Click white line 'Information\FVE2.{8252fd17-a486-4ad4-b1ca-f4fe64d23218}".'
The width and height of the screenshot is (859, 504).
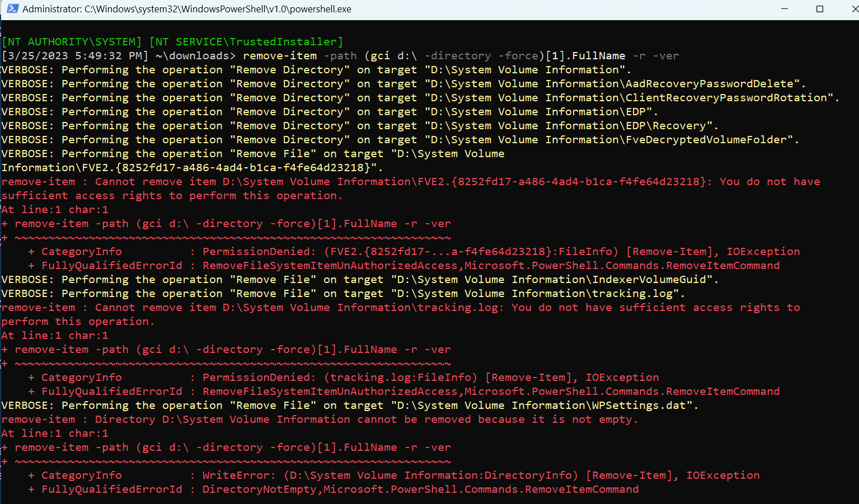193,168
